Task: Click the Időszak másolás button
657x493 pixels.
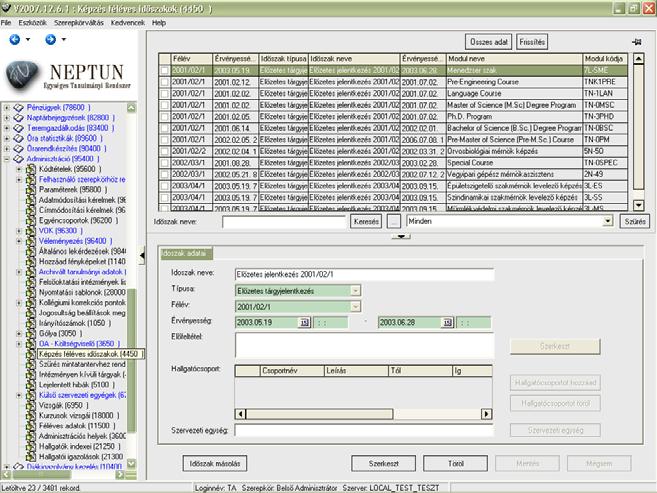Action: pos(215,464)
